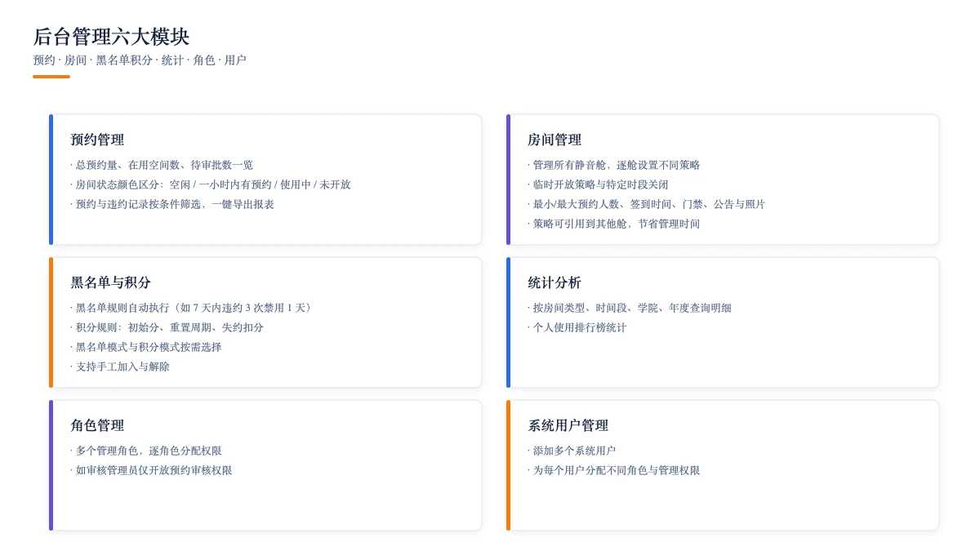Click the subtitle 预约 · 房间 · 黑名单积分 line

point(140,60)
